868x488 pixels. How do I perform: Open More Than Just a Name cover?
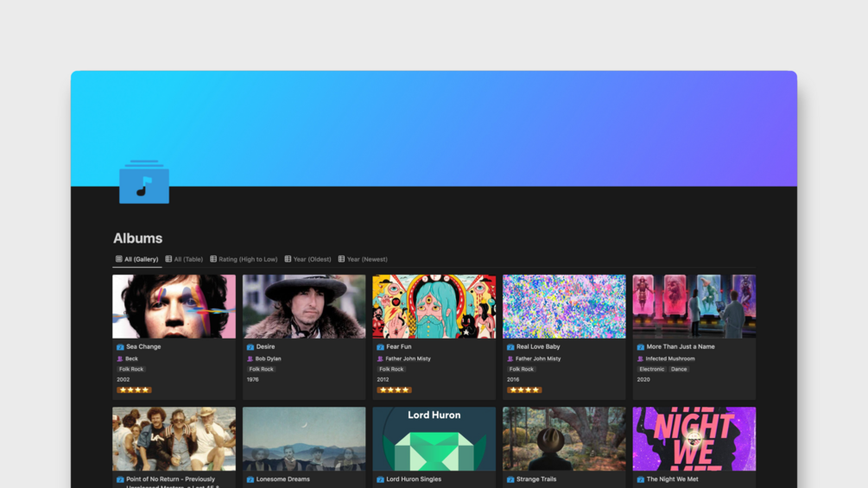694,307
